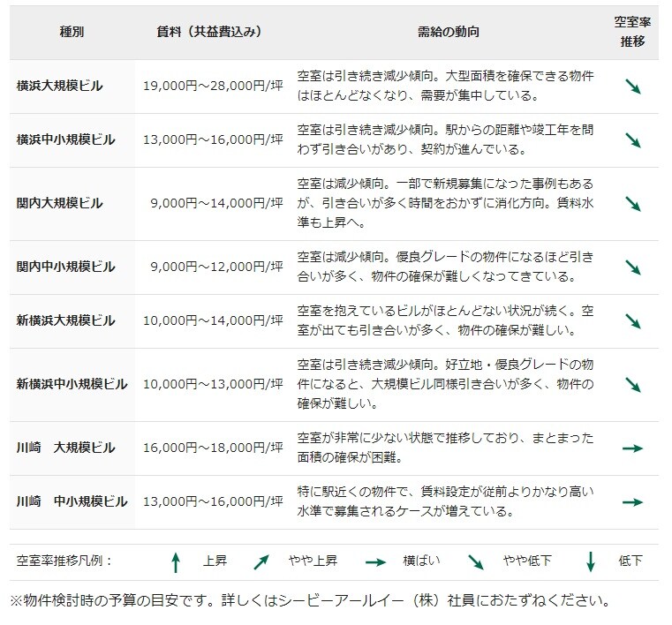The width and height of the screenshot is (672, 625).
Task: Select the 関内中小規模ビル row label
Action: point(66,267)
